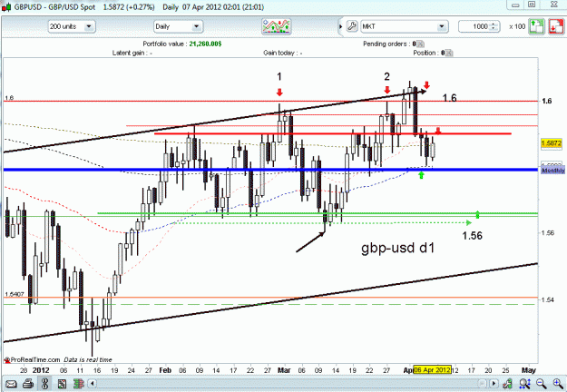Open the envelope alert icon
This screenshot has height=392, width=567.
[11, 384]
